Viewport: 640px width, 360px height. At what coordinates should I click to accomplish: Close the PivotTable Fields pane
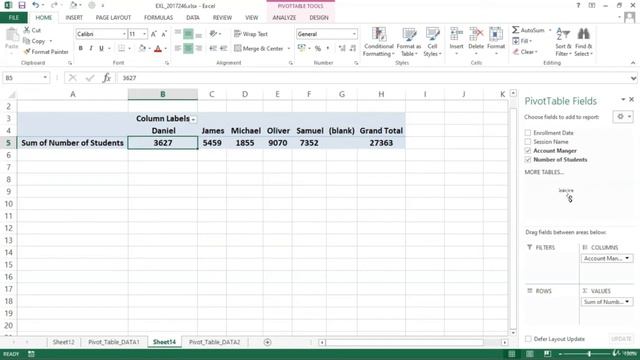631,100
